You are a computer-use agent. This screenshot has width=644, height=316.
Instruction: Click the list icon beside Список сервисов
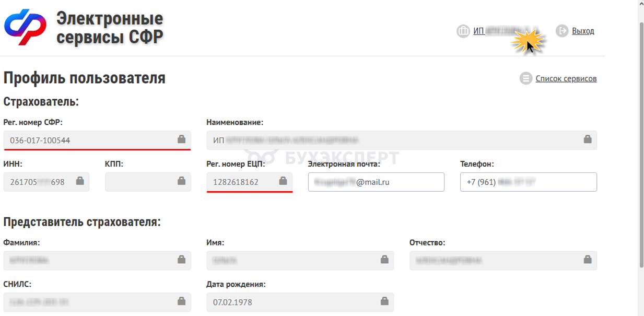[526, 79]
